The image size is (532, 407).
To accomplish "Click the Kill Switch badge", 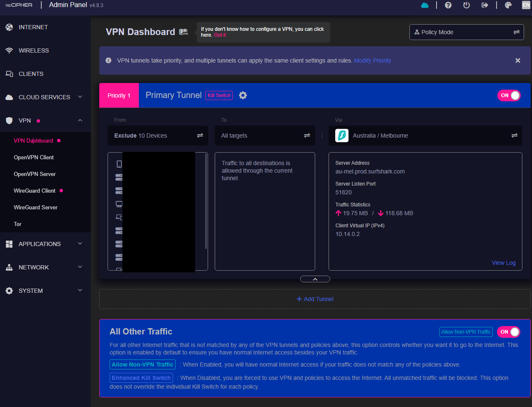I will pyautogui.click(x=219, y=95).
